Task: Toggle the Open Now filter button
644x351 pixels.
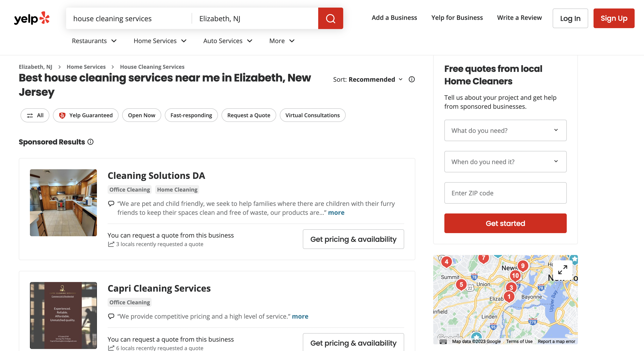Action: tap(142, 115)
